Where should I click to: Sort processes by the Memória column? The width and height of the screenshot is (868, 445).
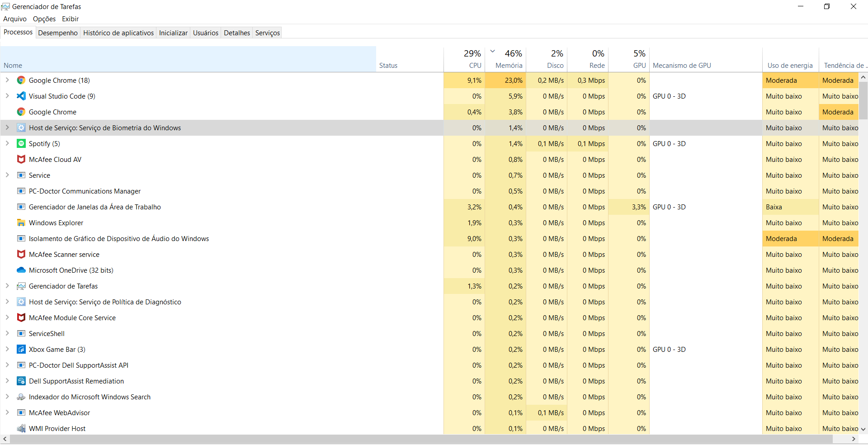tap(505, 59)
